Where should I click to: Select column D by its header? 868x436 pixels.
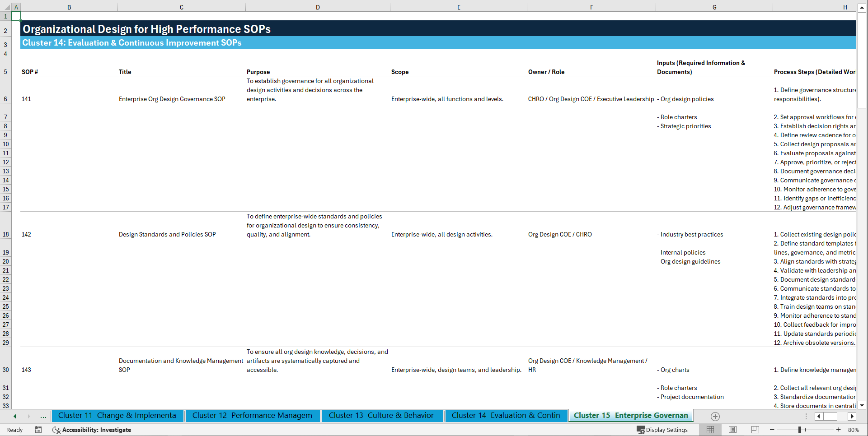click(318, 7)
